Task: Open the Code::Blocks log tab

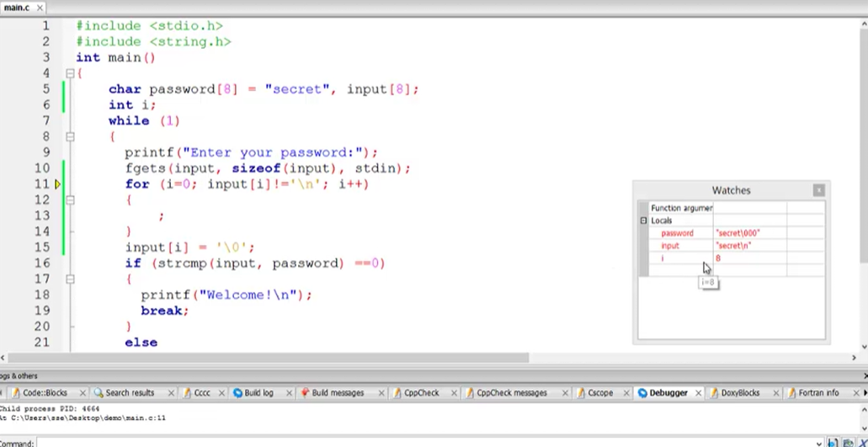Action: [x=45, y=393]
